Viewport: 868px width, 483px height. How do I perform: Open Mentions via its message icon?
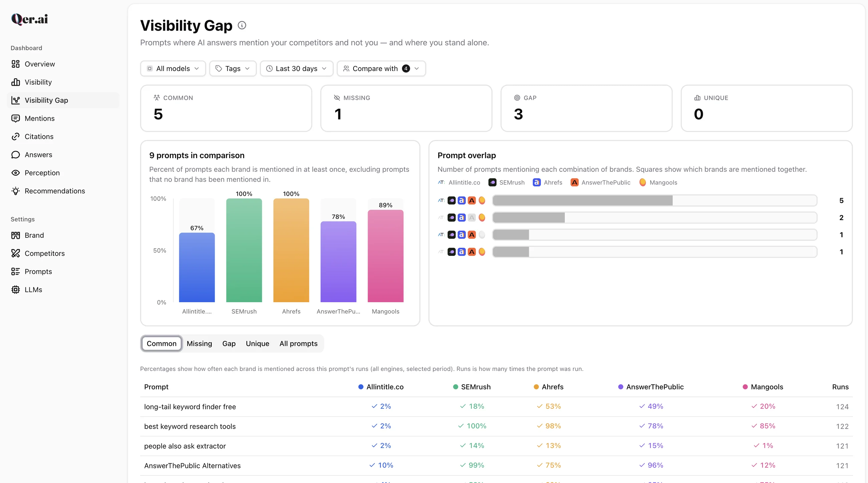[15, 118]
